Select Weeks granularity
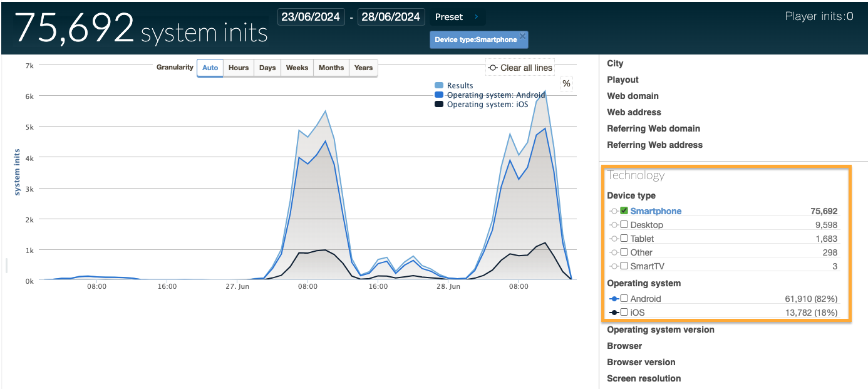Viewport: 868px width, 389px height. [297, 68]
